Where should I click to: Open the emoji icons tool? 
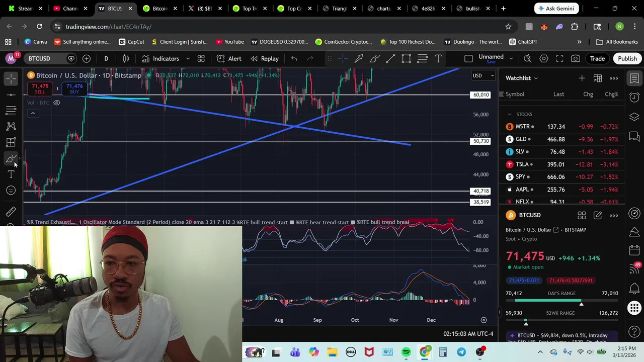pyautogui.click(x=11, y=190)
